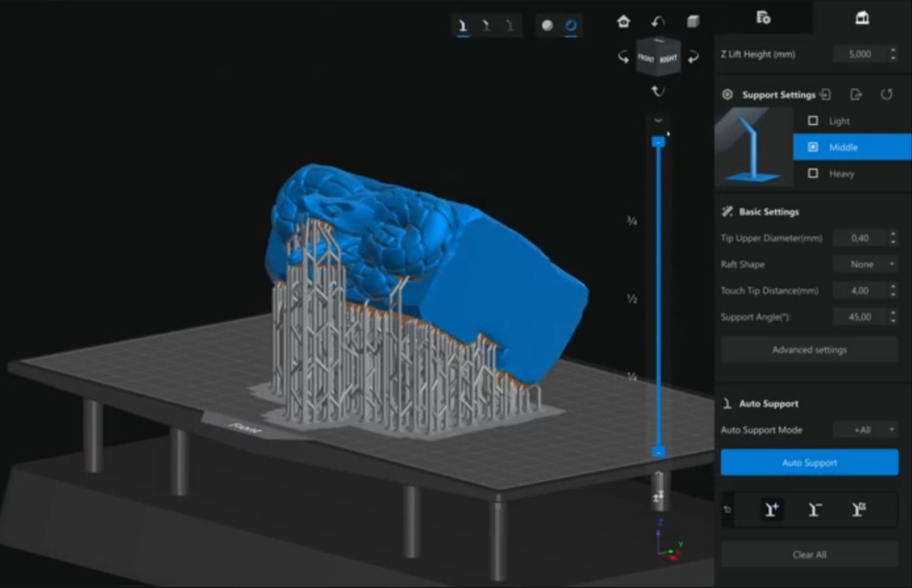Switch to blue outline shading mode

pyautogui.click(x=571, y=26)
